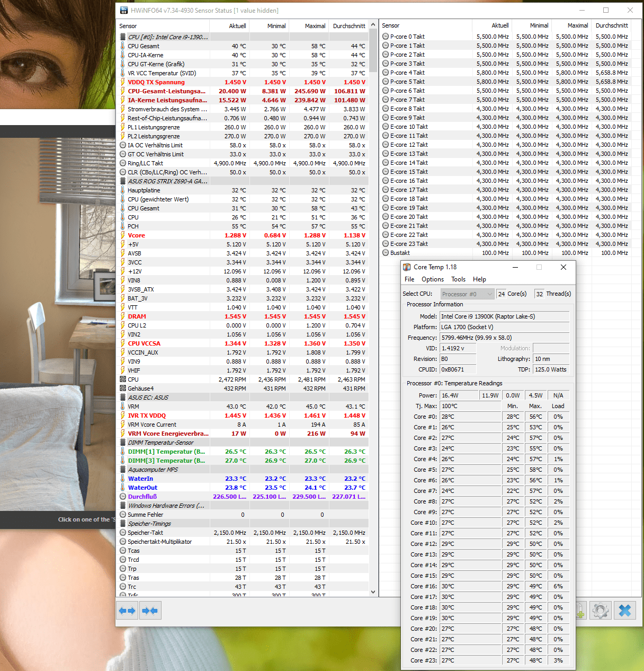
Task: Minimize the Core Temp window
Action: [x=515, y=267]
